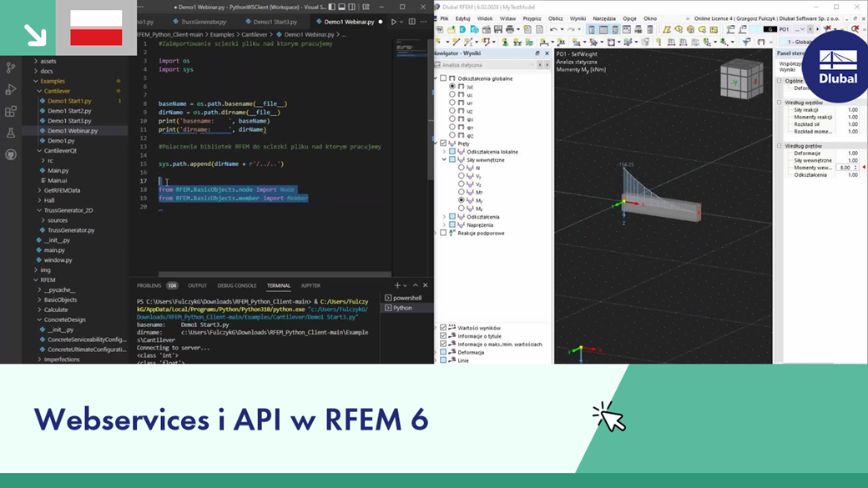Click the New Model icon in RFEM toolbar
868x488 pixels.
[x=440, y=29]
